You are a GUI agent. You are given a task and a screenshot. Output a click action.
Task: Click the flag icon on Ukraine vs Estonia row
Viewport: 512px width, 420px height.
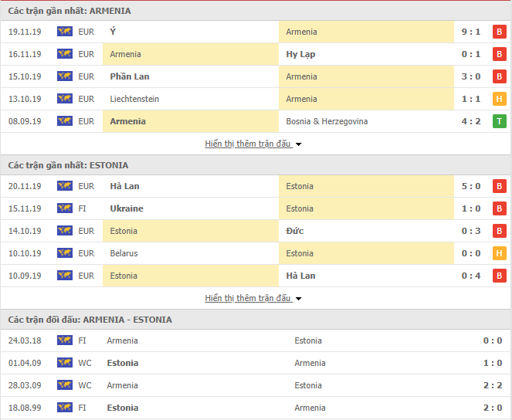pos(65,208)
